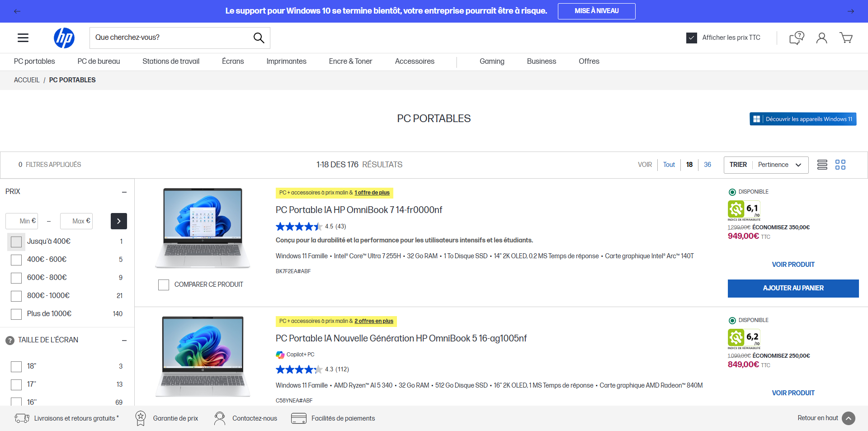Switch to list view layout
The image size is (868, 431).
coord(822,165)
